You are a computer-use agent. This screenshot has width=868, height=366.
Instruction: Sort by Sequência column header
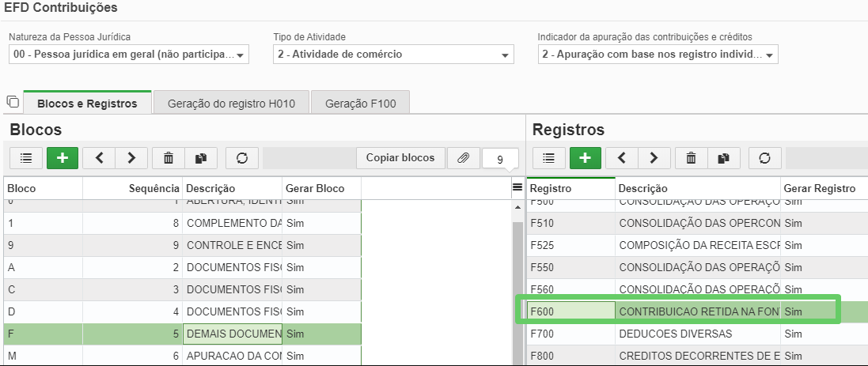tap(132, 188)
